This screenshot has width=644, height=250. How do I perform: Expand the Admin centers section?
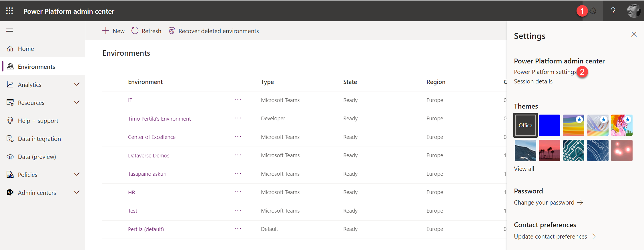click(x=77, y=193)
